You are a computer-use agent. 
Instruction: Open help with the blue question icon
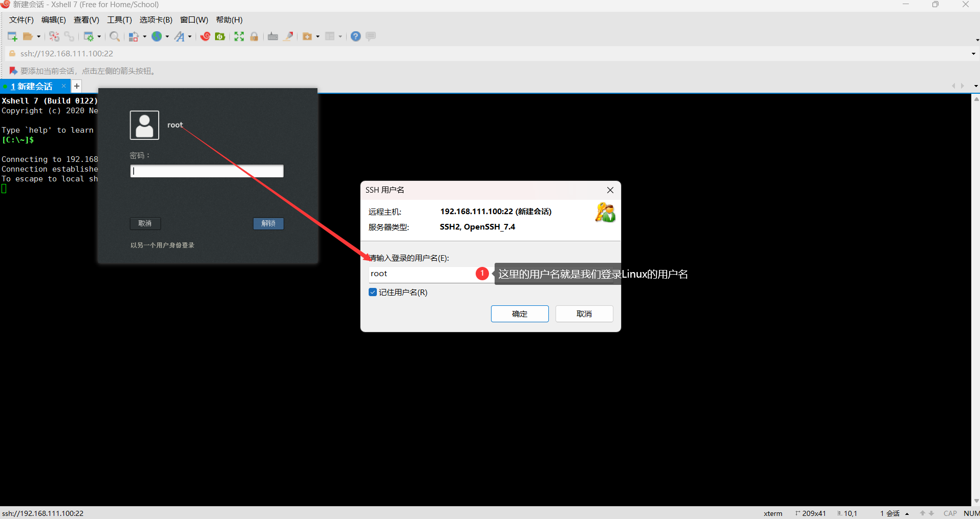click(x=356, y=36)
